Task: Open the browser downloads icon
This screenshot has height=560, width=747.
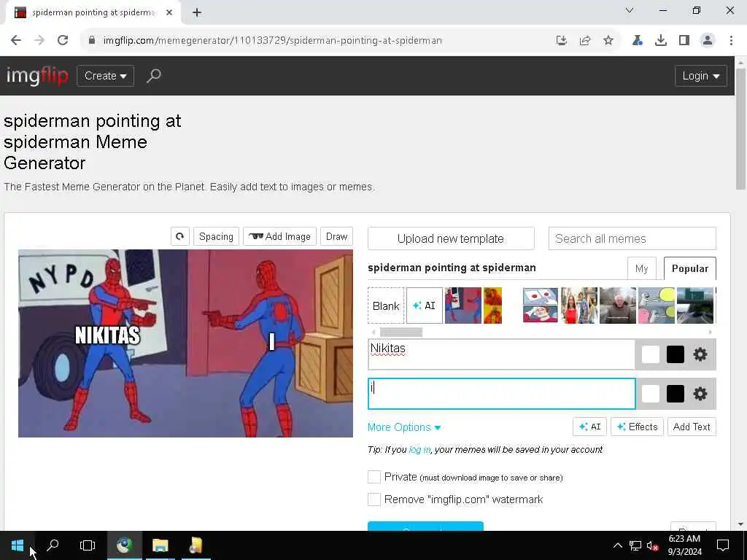Action: click(660, 41)
